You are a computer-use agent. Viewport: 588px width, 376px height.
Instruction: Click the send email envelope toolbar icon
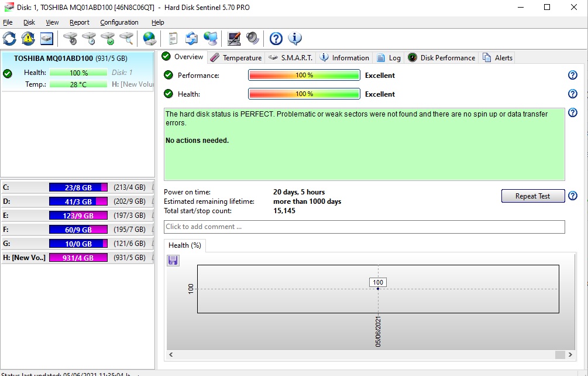tap(192, 38)
